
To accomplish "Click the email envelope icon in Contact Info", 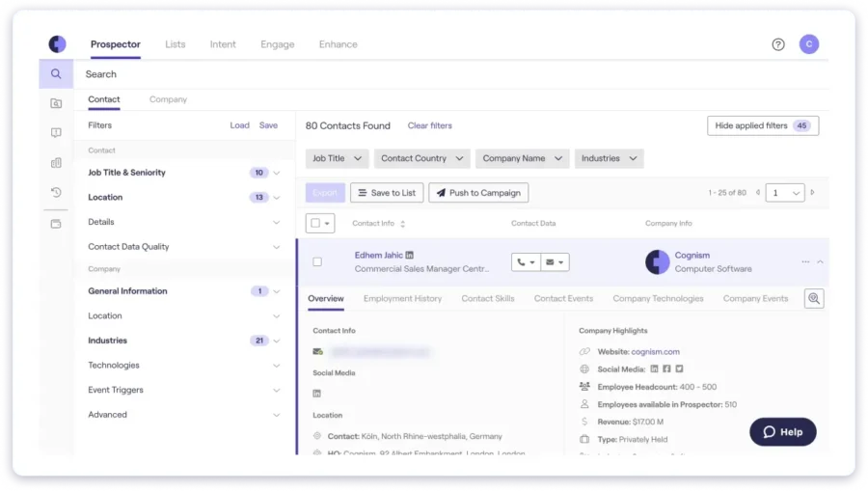I will pos(317,351).
